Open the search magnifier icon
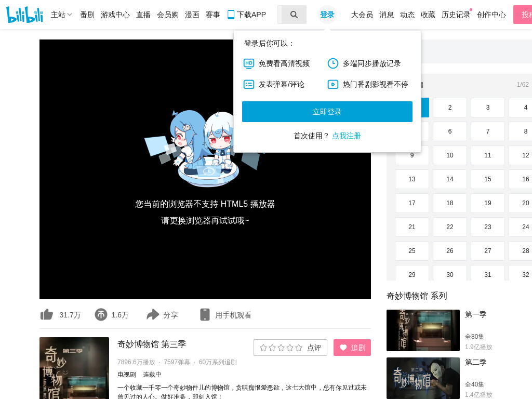This screenshot has height=399, width=532. pyautogui.click(x=294, y=15)
